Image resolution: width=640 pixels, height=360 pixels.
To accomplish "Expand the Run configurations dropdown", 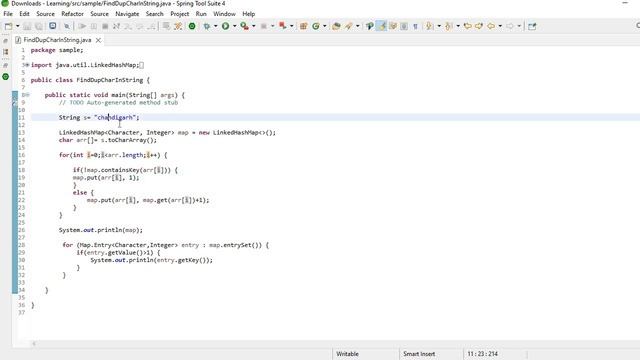I will (x=234, y=26).
